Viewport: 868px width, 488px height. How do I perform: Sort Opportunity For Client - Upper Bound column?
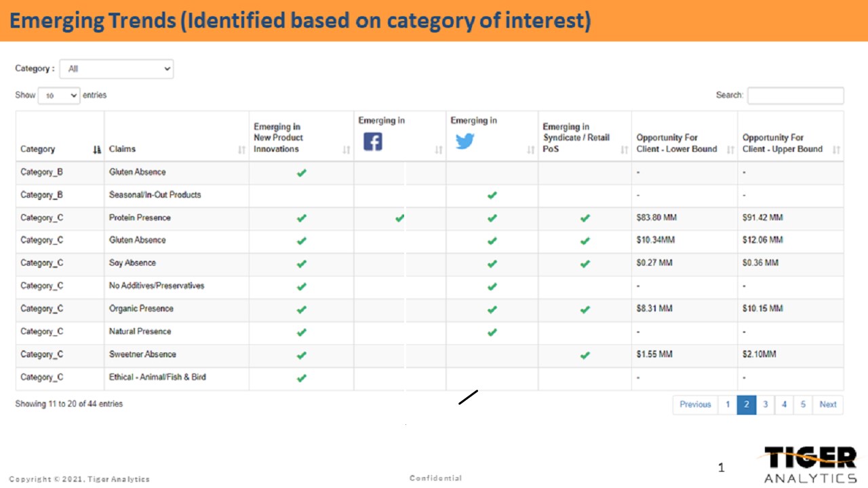(836, 150)
